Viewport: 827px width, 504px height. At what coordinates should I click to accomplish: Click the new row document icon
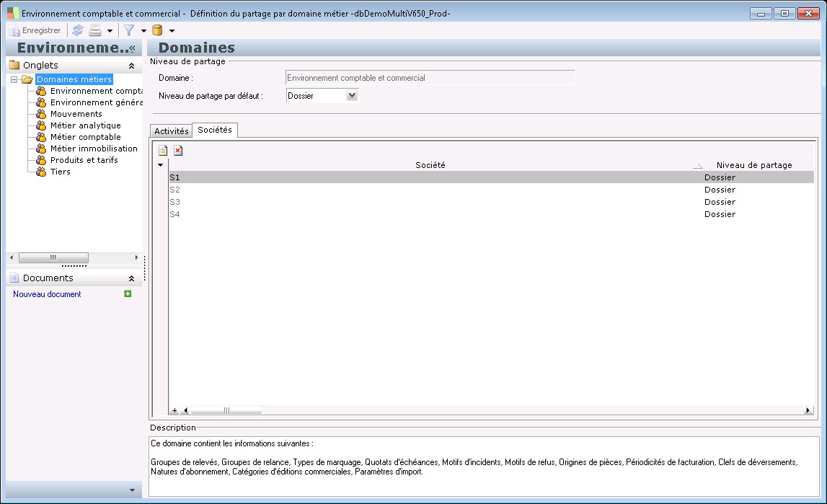163,151
